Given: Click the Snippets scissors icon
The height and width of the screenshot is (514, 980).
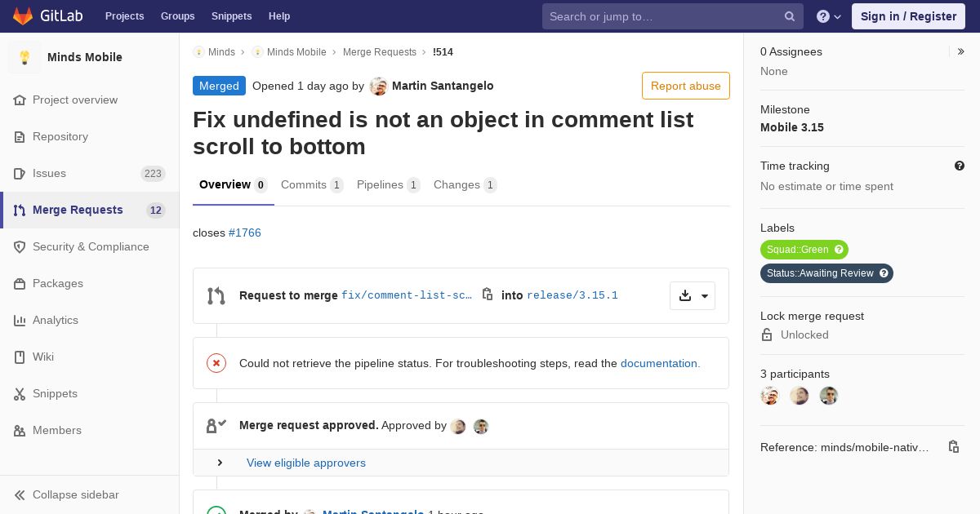Looking at the screenshot, I should pos(20,394).
